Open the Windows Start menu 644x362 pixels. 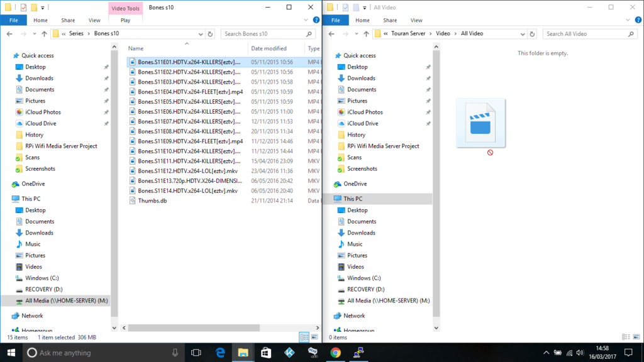pyautogui.click(x=11, y=353)
